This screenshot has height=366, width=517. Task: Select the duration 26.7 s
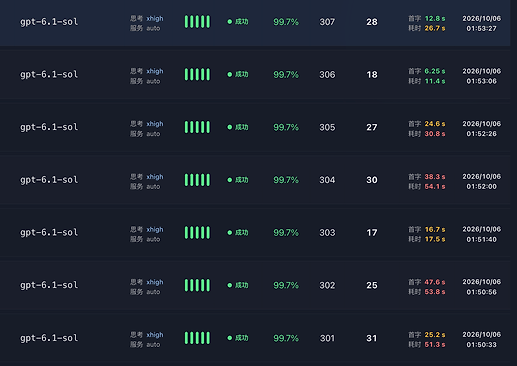435,28
